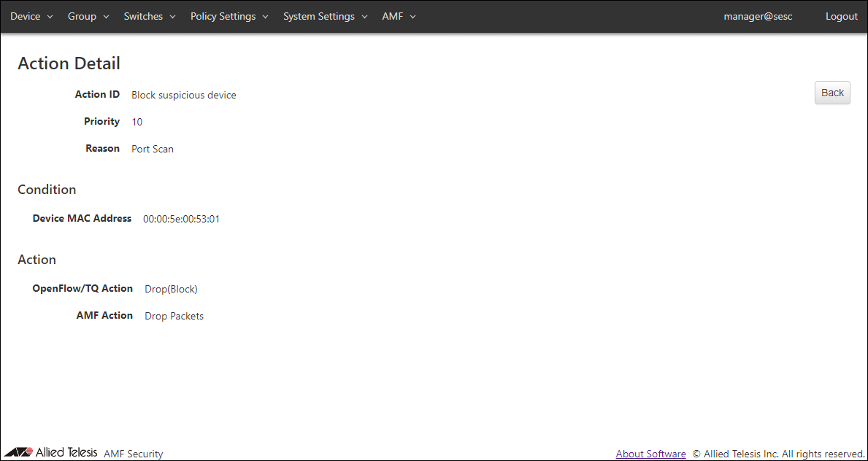Expand the Group dropdown chevron
This screenshot has width=868, height=461.
pos(106,17)
